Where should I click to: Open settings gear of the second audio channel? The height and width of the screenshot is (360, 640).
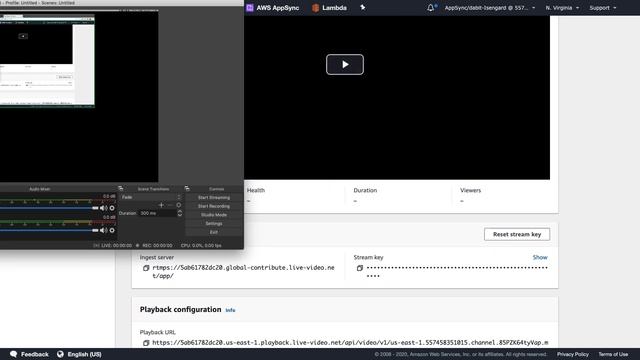(112, 230)
